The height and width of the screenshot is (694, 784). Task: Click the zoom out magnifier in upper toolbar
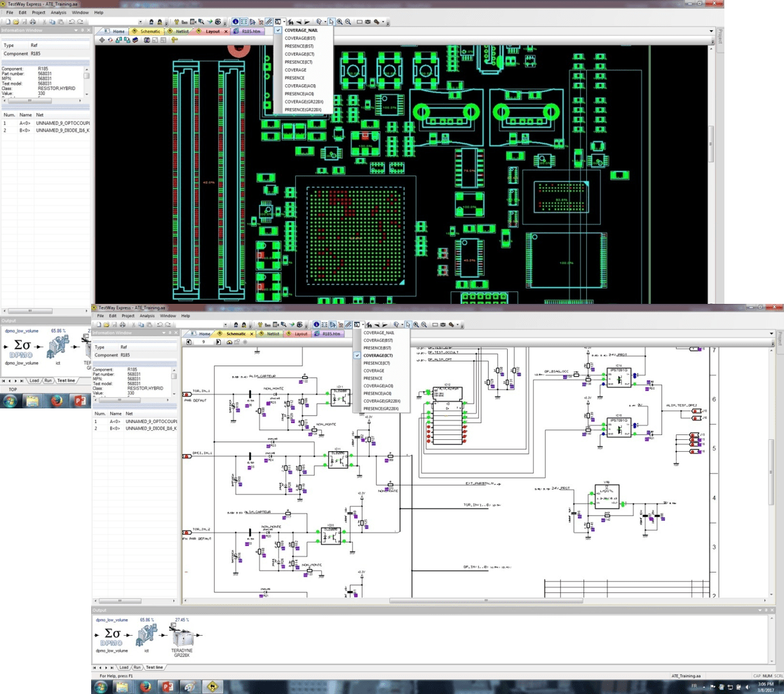point(348,22)
